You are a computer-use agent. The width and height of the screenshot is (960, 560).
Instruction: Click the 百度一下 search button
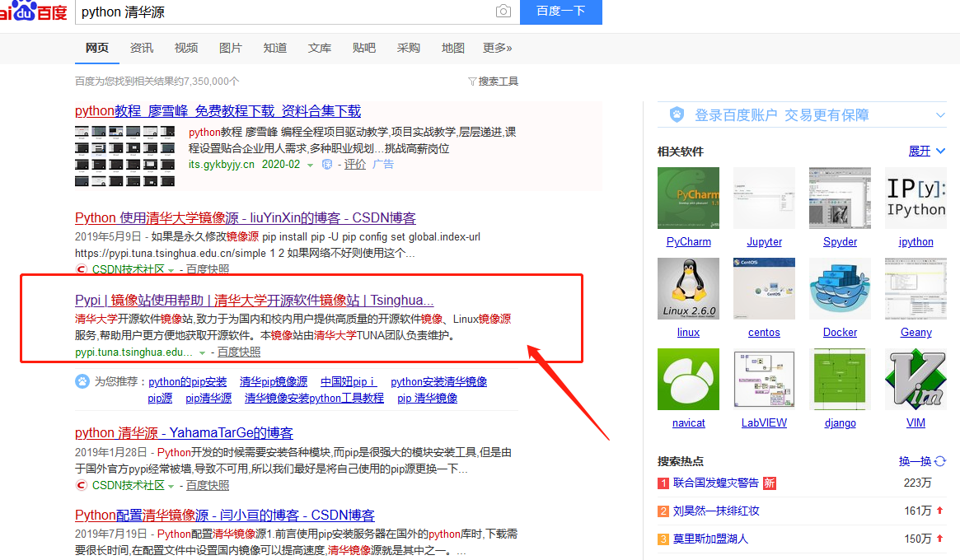pos(561,11)
